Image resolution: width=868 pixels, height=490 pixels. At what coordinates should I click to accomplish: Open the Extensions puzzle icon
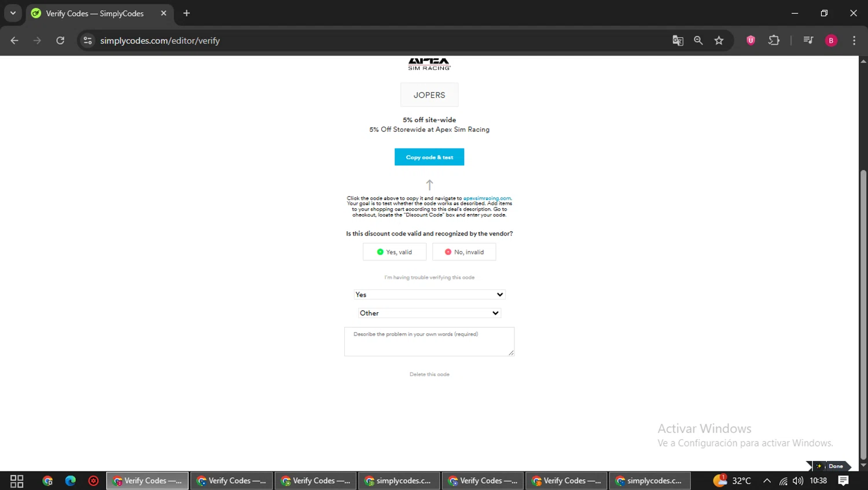(x=774, y=40)
